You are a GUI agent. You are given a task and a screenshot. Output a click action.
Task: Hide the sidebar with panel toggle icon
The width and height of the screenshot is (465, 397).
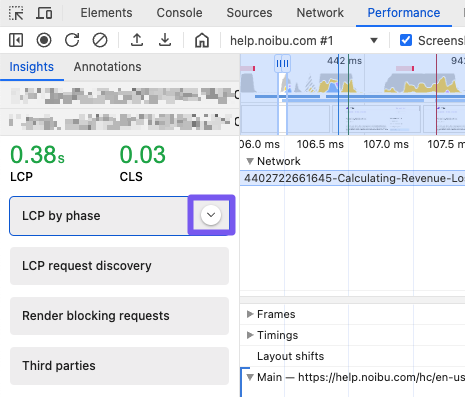[16, 40]
